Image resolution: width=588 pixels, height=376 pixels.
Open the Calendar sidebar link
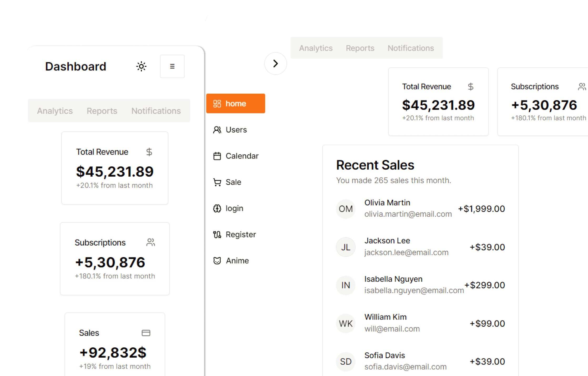pos(242,156)
